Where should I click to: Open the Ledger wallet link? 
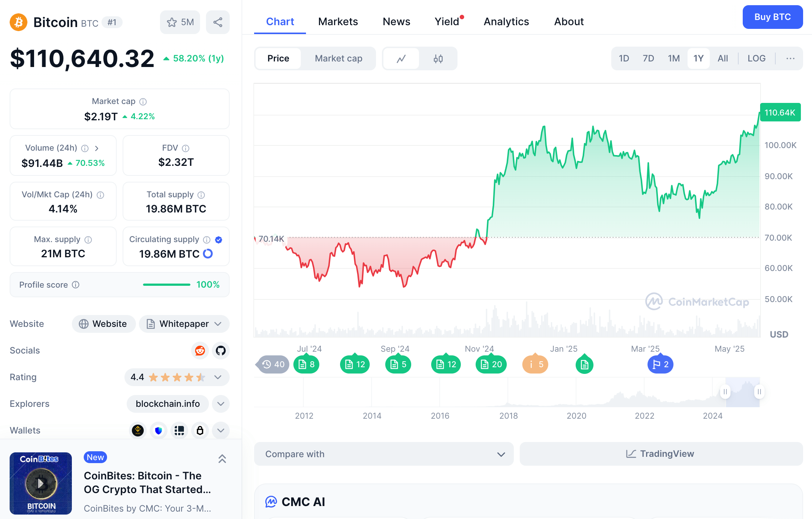(200, 431)
